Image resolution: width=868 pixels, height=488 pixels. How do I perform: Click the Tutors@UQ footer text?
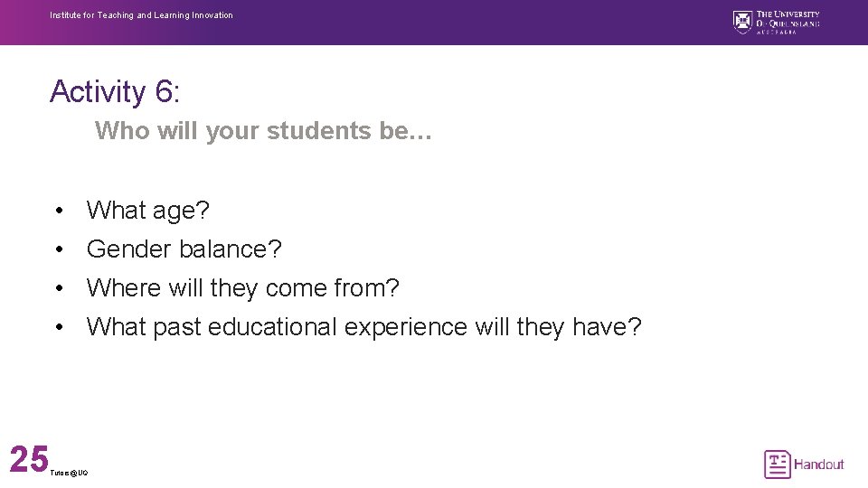pos(70,474)
